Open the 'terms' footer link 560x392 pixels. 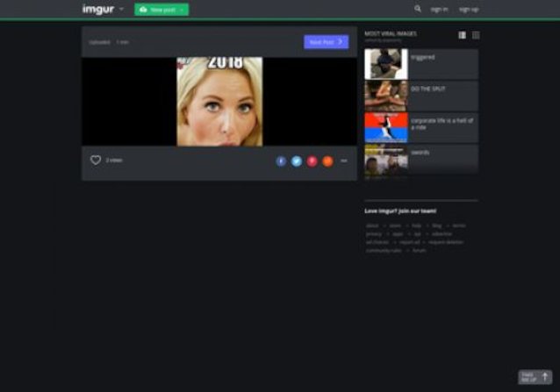coord(459,225)
